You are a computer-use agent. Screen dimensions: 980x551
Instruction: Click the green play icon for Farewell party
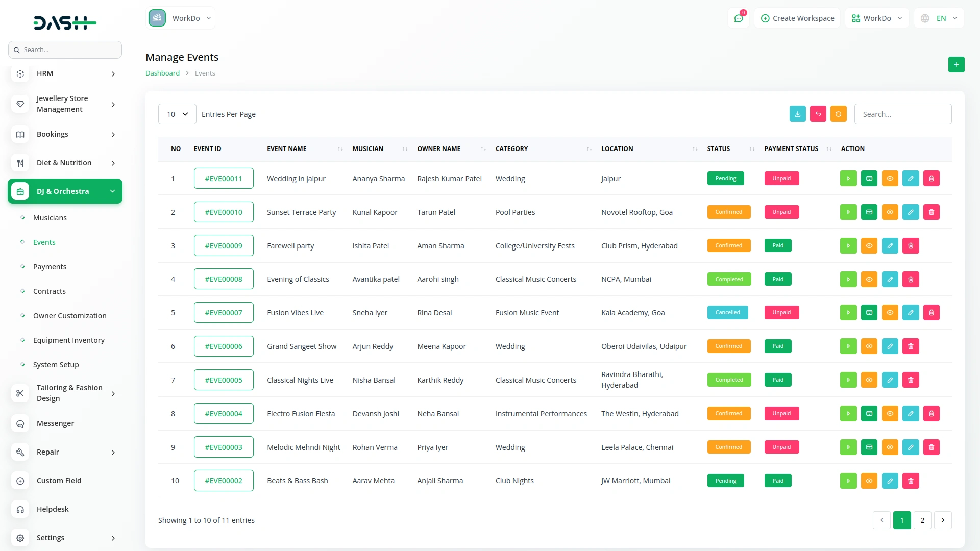848,246
